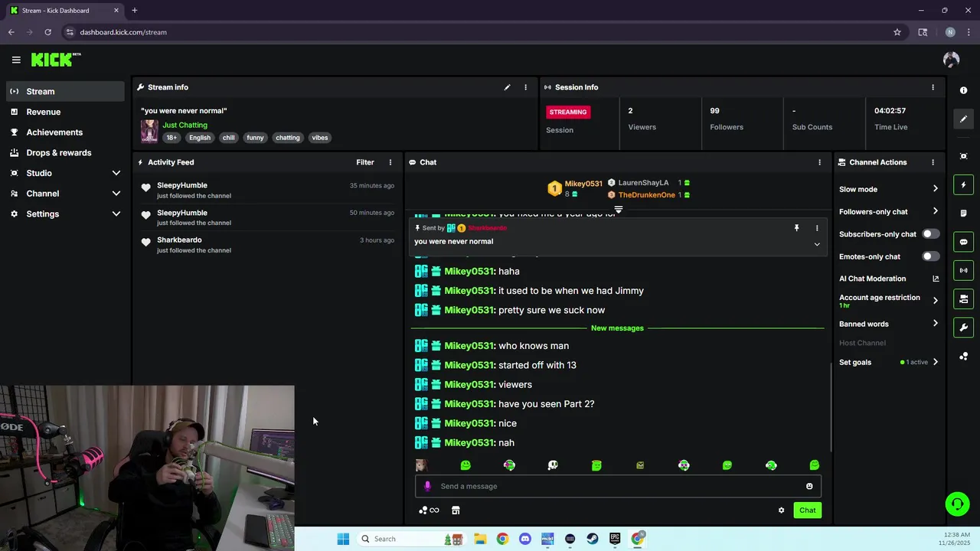Open Session Info three-dot options
Screen dimensions: 980x551
[933, 87]
